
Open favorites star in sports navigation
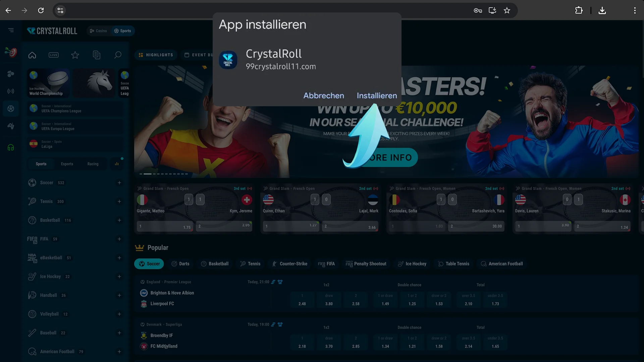(x=75, y=55)
